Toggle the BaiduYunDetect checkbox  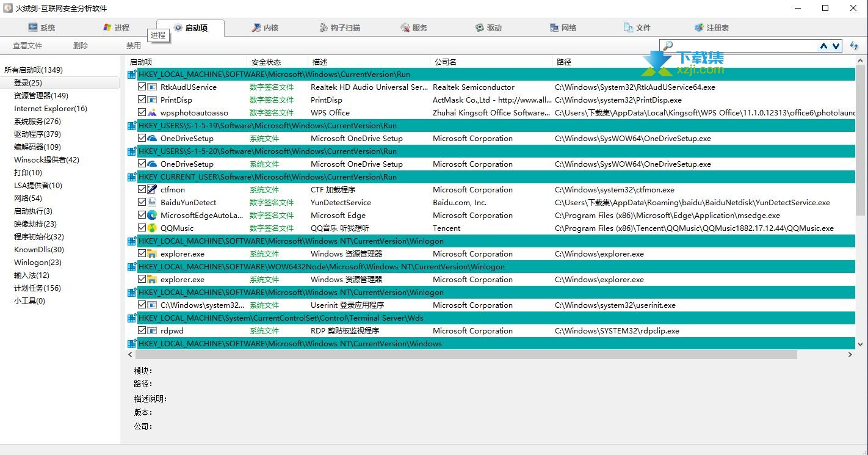tap(142, 202)
